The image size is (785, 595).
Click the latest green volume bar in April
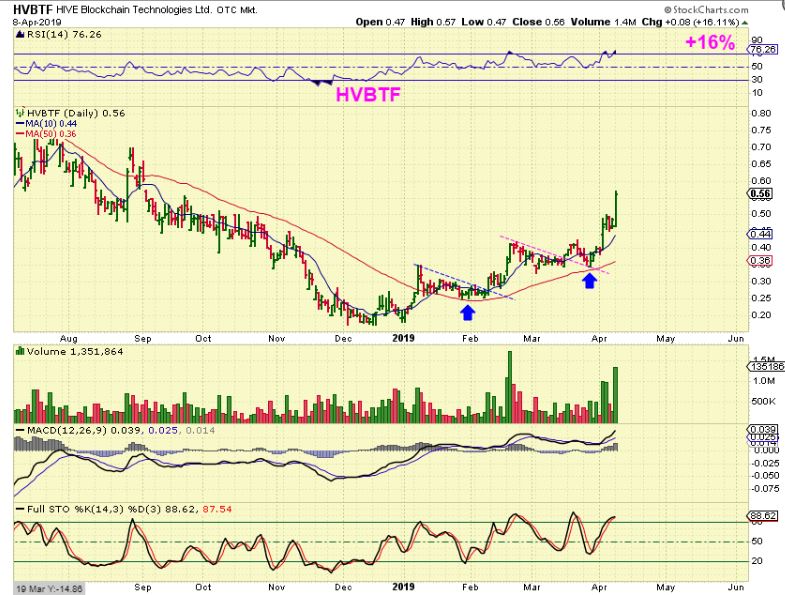coord(615,395)
